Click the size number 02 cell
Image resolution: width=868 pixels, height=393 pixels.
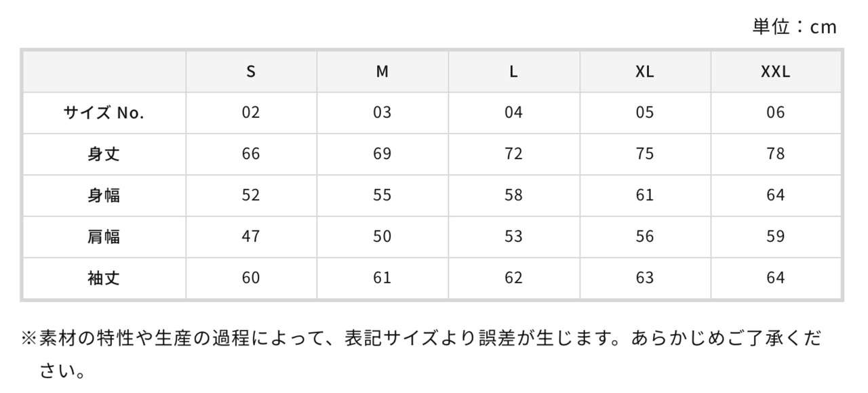pyautogui.click(x=251, y=113)
